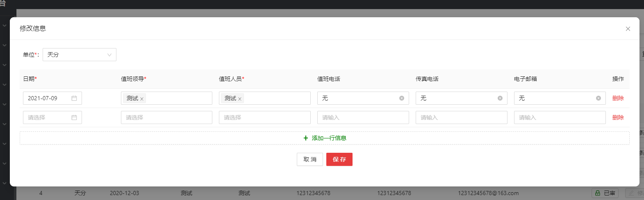
Task: Clear the 传真电话 field containing 无
Action: (x=500, y=98)
